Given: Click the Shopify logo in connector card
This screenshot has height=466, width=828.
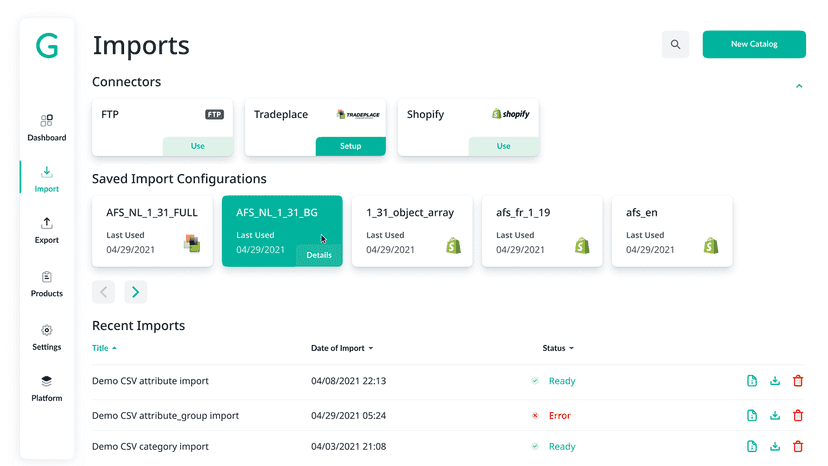Looking at the screenshot, I should 511,114.
